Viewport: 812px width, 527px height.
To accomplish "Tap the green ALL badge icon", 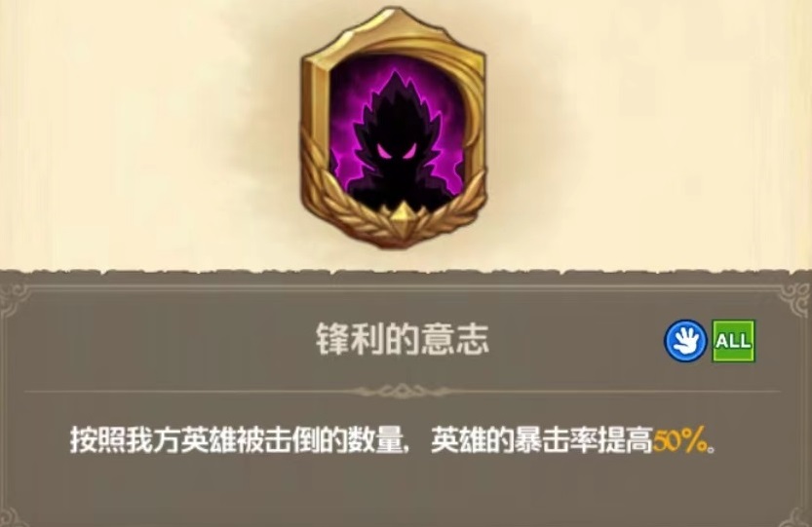I will (733, 341).
